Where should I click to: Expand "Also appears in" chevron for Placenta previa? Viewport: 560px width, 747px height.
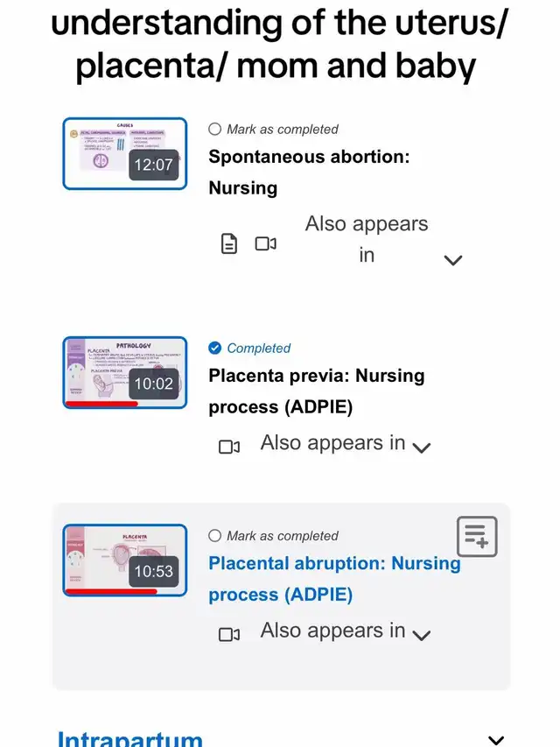[x=422, y=447]
